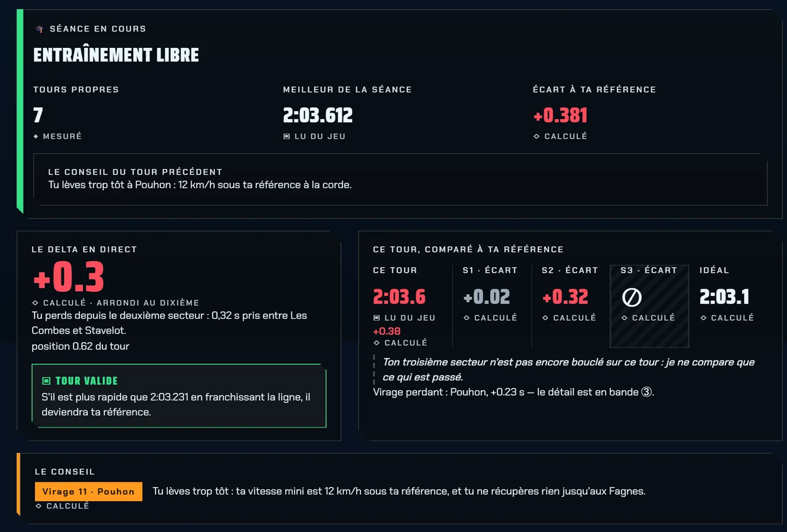
Task: Click the calculated icon below the Virage 11 badge
Action: click(38, 506)
